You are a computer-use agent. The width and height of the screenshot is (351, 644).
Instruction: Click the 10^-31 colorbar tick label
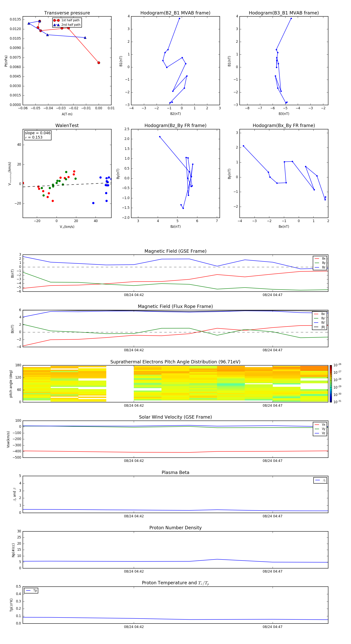tap(337, 402)
